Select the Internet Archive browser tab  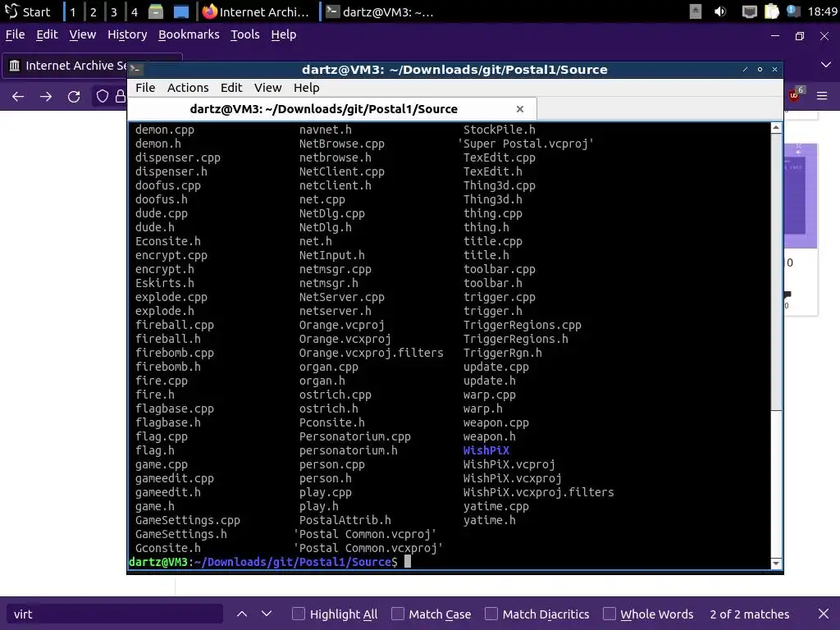[x=67, y=66]
